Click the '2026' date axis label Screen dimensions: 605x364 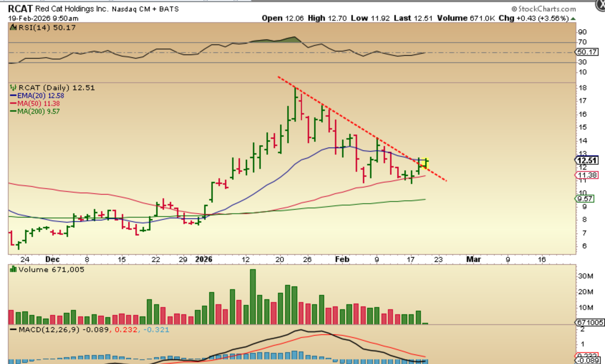click(203, 259)
